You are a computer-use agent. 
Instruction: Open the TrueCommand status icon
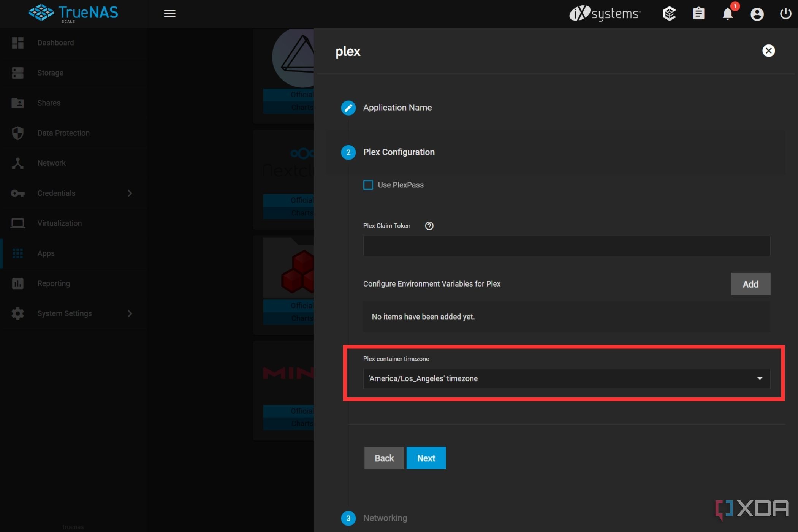tap(669, 14)
